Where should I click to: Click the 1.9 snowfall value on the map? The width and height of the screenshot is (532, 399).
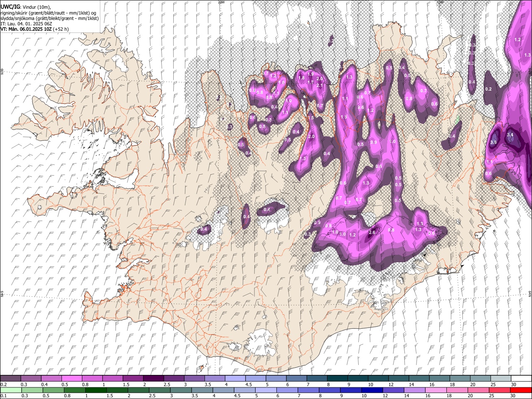pos(310,74)
